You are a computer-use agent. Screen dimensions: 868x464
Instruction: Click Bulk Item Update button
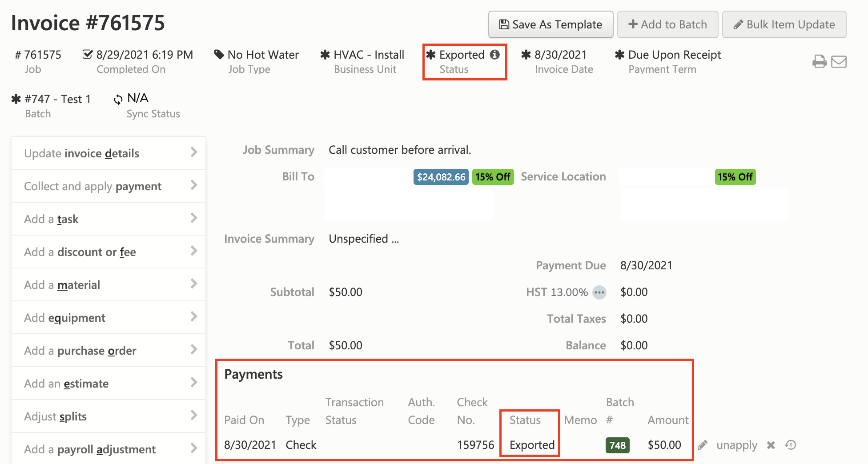tap(784, 24)
